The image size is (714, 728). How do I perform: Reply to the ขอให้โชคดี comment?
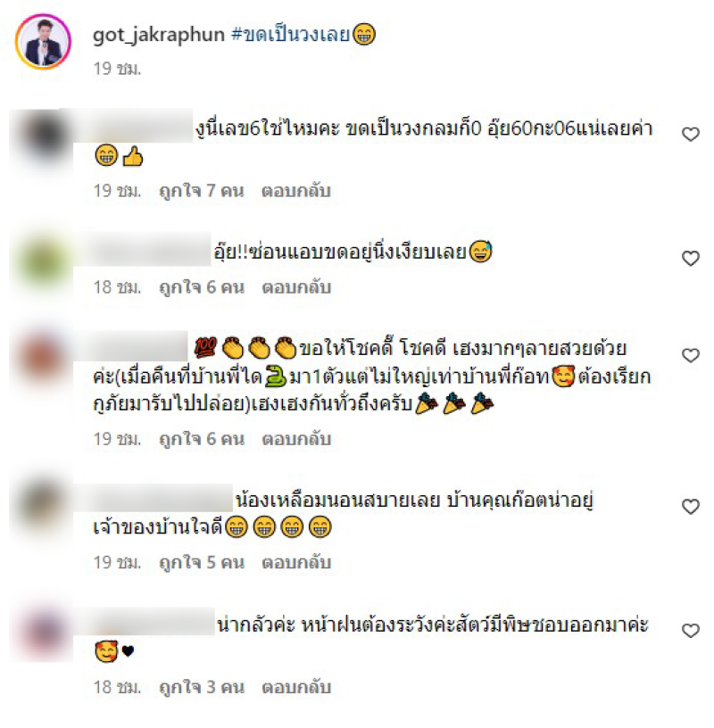pos(296,439)
